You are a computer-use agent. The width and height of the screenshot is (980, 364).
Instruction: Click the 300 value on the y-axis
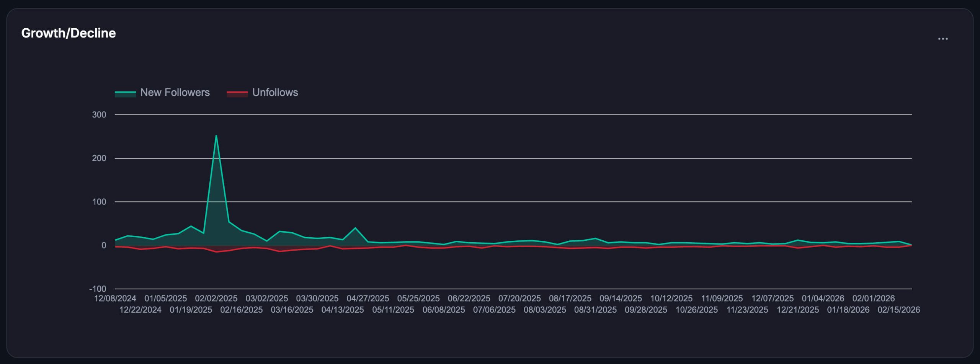99,115
